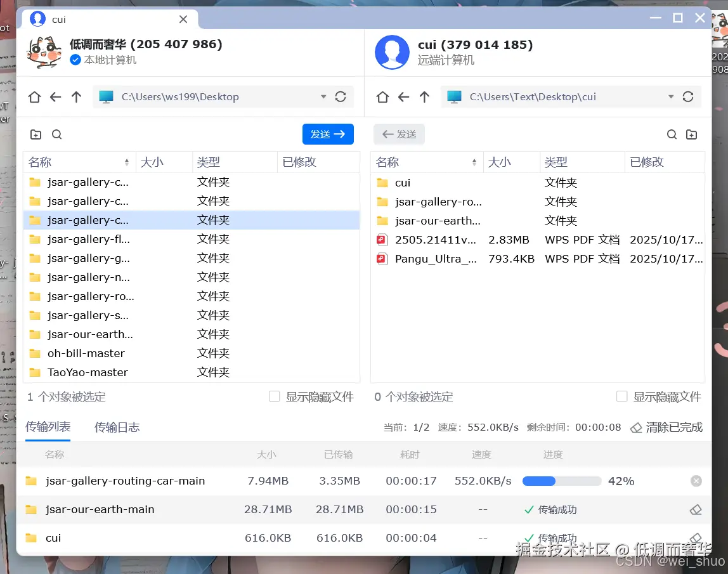Open the remote address bar dropdown
Screen dimensions: 728x574
point(671,96)
